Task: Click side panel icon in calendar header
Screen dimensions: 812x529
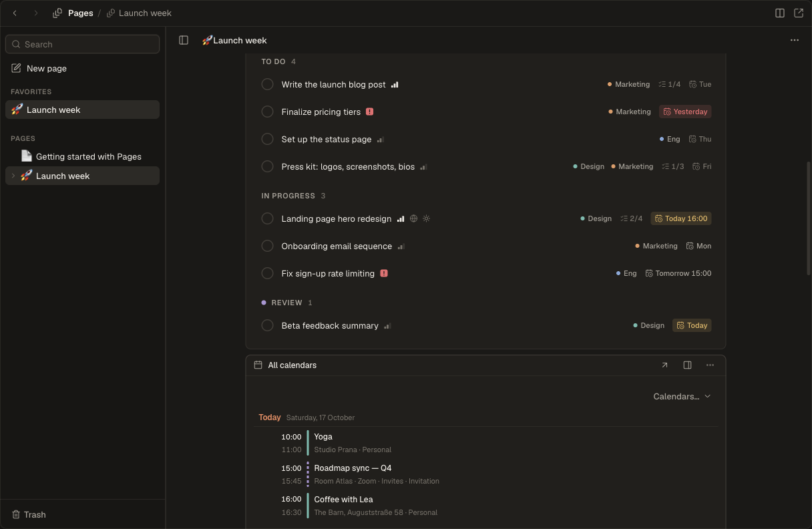Action: click(687, 365)
